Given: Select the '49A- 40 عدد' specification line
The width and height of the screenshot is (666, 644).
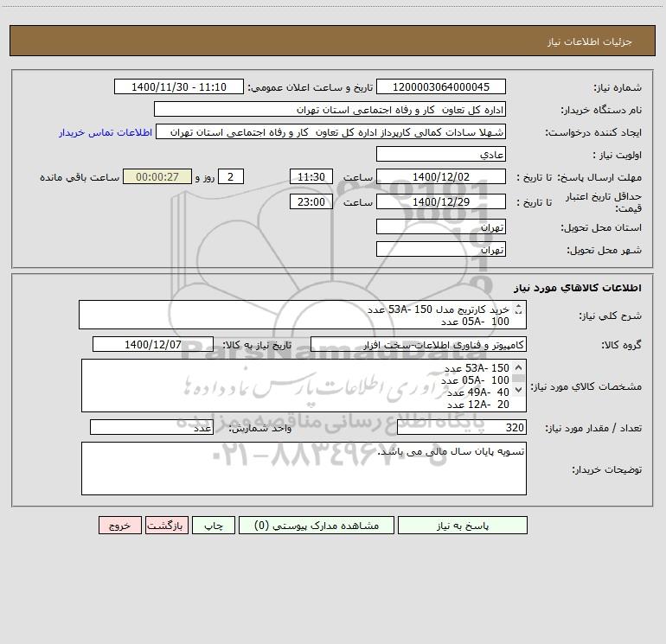Looking at the screenshot, I should [477, 392].
